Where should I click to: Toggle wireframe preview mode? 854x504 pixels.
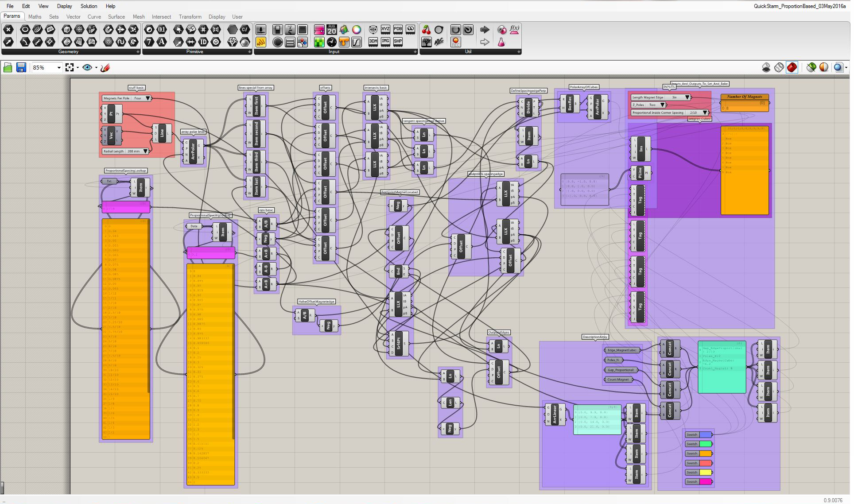click(779, 67)
